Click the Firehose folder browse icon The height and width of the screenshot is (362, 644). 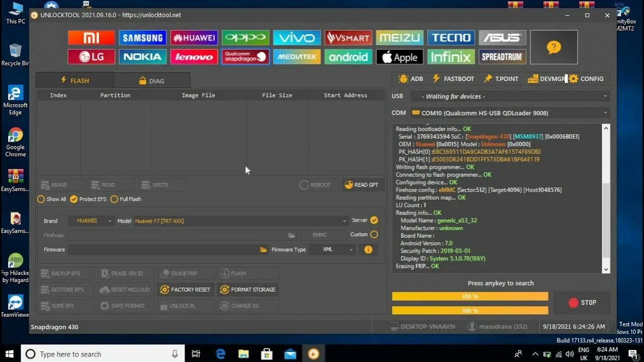[x=291, y=235]
